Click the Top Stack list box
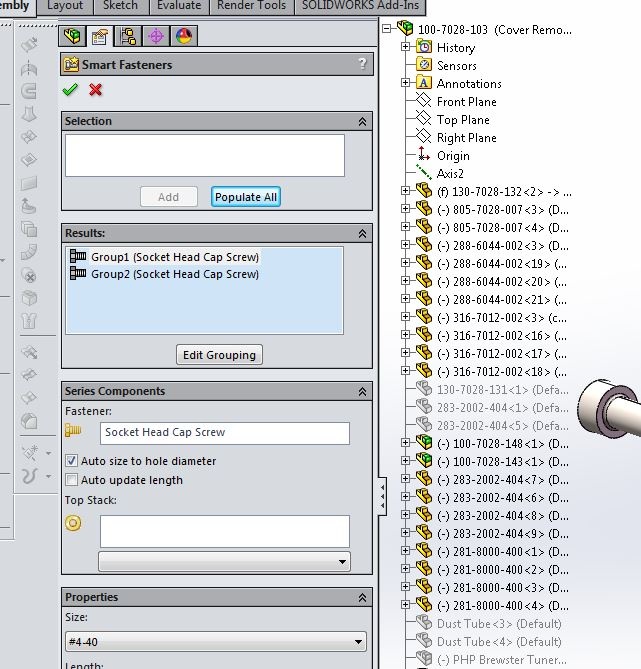Screen dimensions: 641x669 pos(225,531)
